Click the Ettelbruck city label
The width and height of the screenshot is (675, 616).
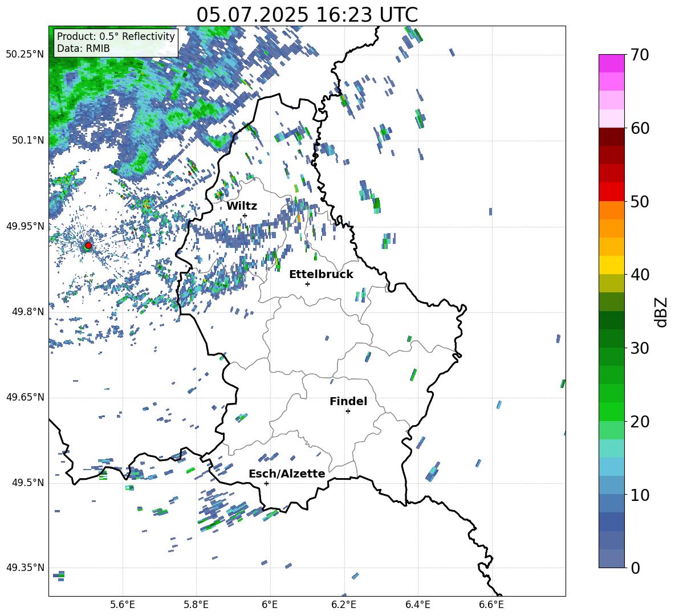click(x=321, y=275)
